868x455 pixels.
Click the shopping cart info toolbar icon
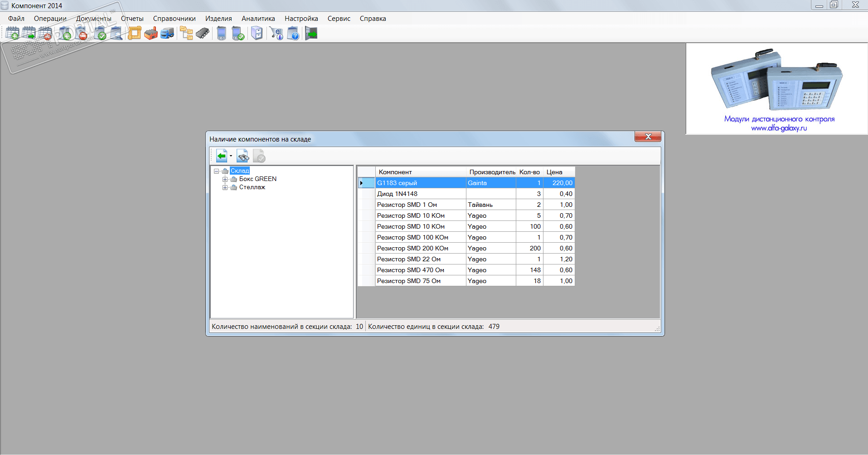[276, 34]
